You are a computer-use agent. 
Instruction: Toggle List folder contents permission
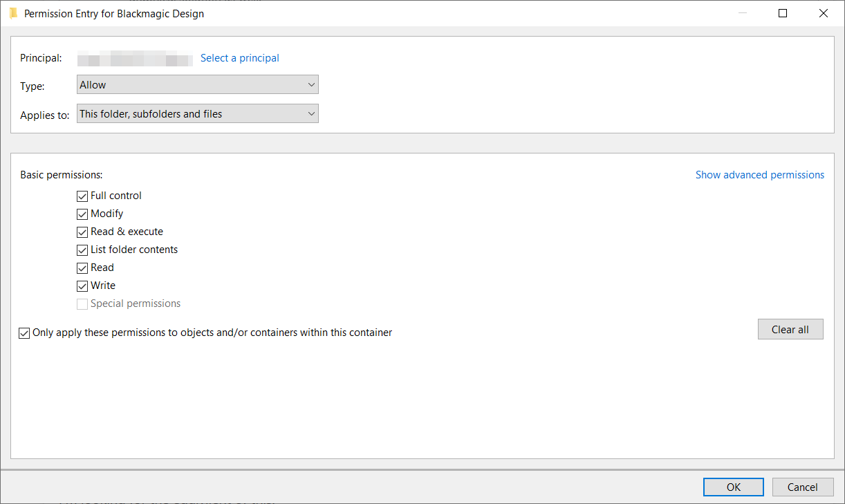click(82, 250)
